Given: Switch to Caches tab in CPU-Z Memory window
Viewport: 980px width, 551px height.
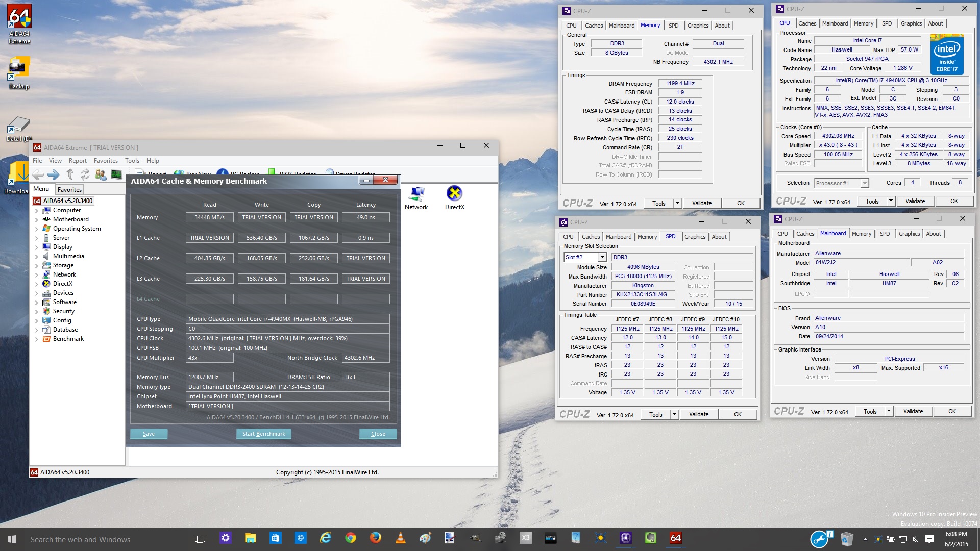Looking at the screenshot, I should 594,26.
